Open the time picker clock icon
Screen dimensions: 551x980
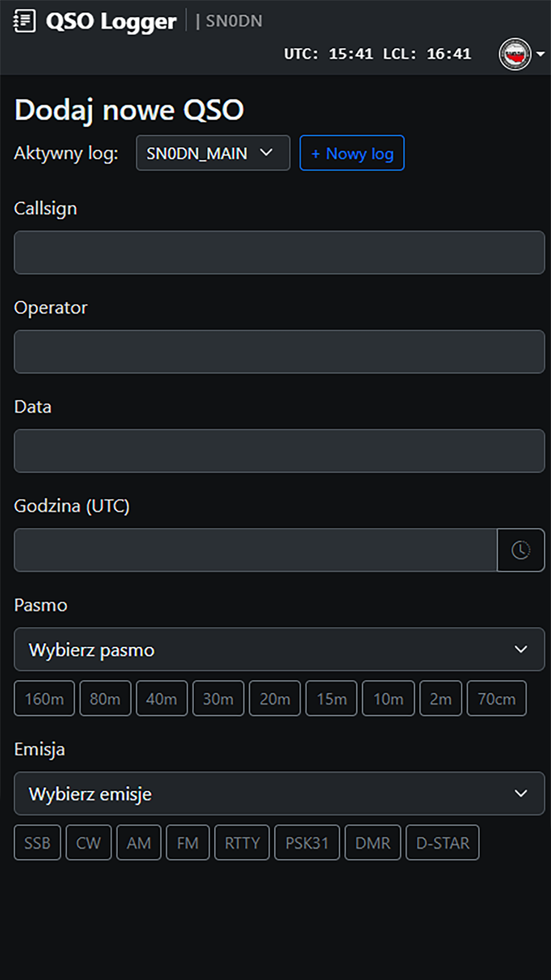520,550
